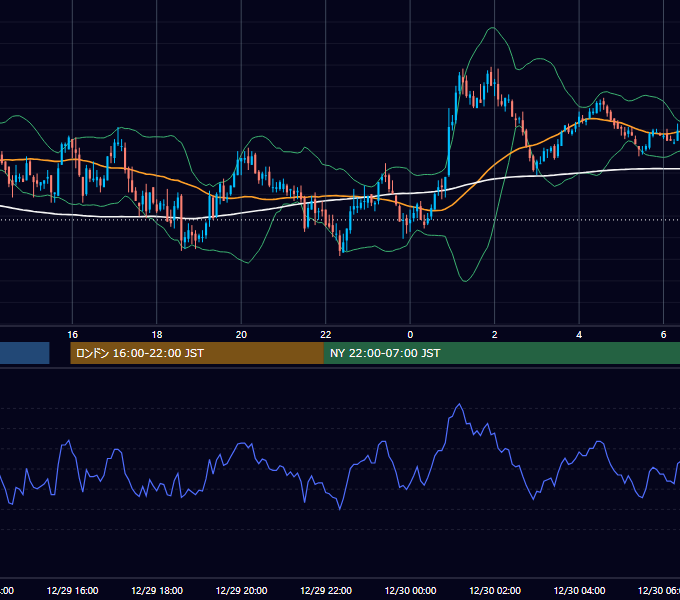This screenshot has width=680, height=600.
Task: Select the hour label 16 on the chart axis
Action: (72, 335)
